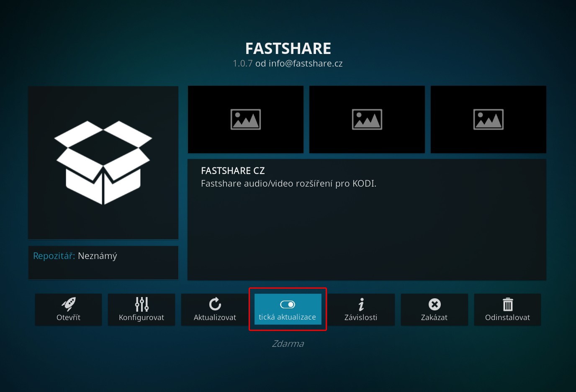Show addon dependencies via Závislosti

(361, 310)
